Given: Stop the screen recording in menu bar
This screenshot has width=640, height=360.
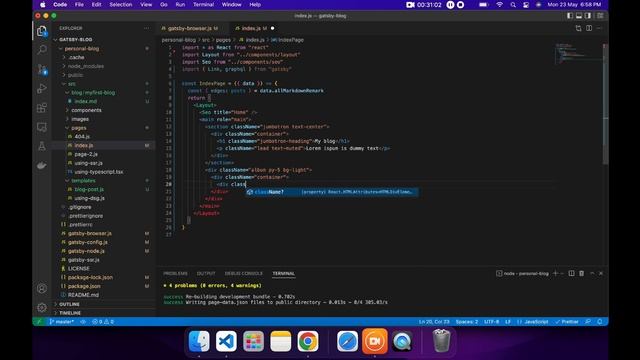Looking at the screenshot, I should point(460,4).
